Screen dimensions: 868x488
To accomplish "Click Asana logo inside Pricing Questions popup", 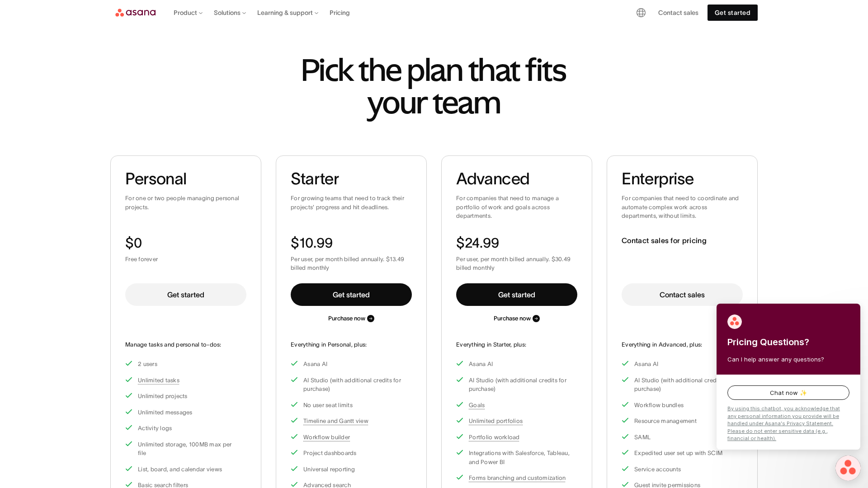I will (x=735, y=322).
